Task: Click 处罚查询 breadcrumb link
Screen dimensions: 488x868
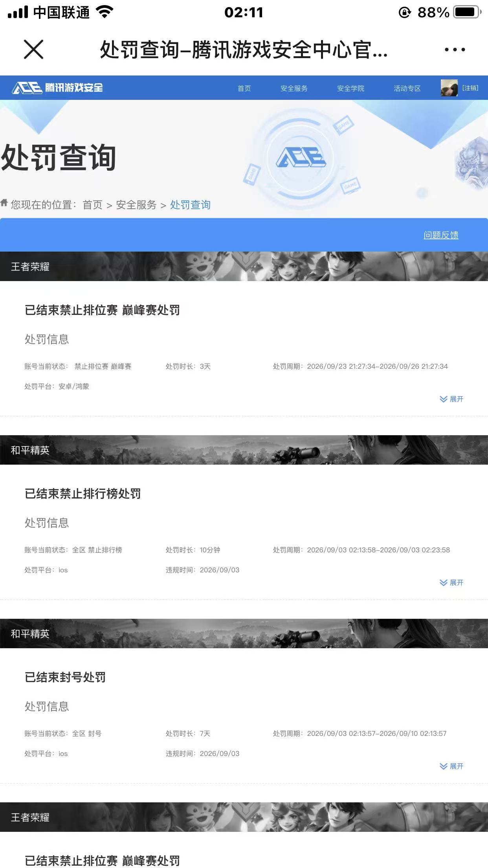Action: [x=190, y=205]
